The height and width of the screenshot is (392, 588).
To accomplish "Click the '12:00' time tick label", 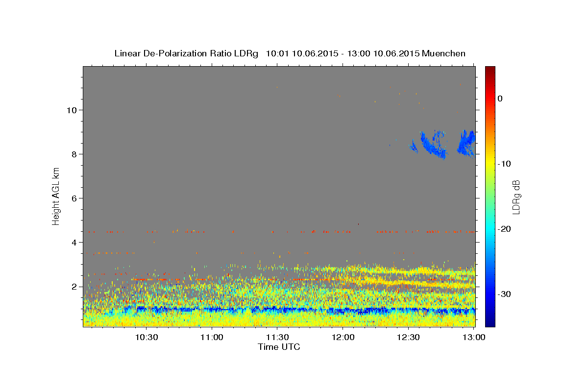I will point(343,337).
